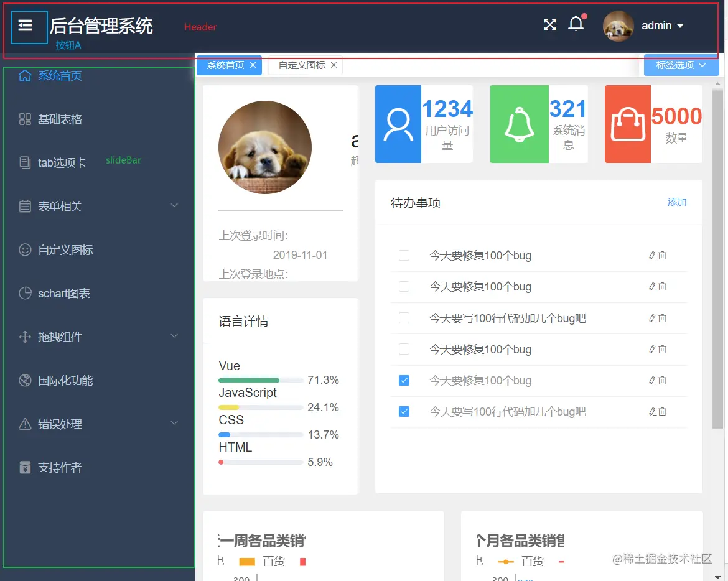Delete the second todo with its trash icon
Viewport: 728px width, 581px height.
click(x=663, y=287)
